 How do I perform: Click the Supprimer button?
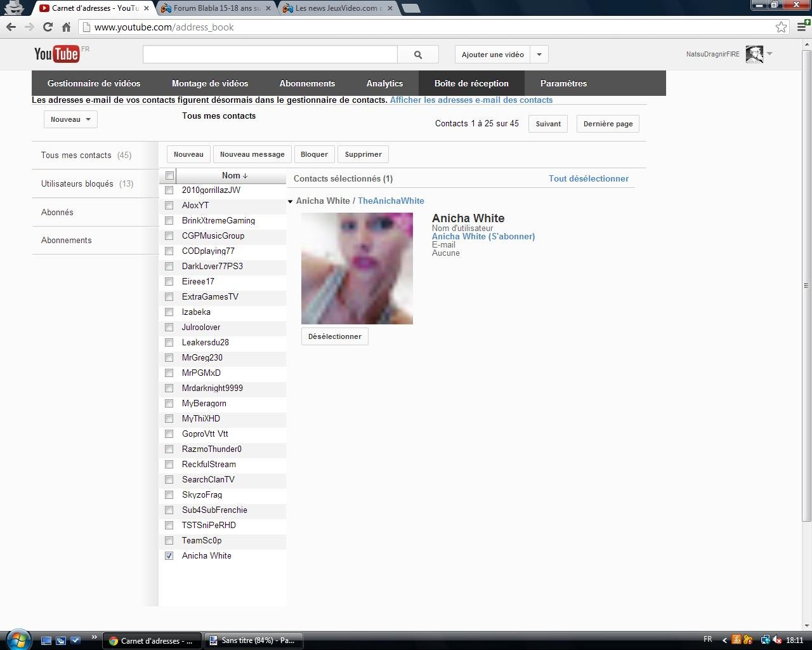point(363,154)
